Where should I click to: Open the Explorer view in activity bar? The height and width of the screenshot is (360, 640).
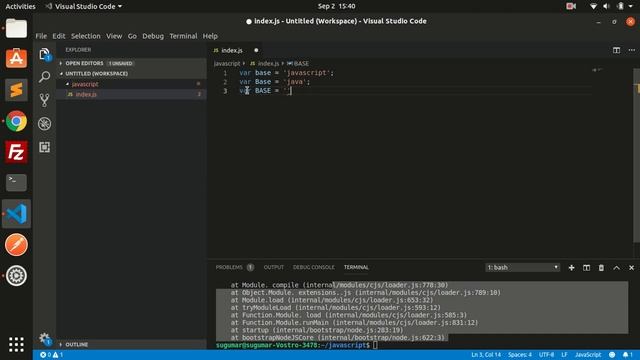(44, 54)
